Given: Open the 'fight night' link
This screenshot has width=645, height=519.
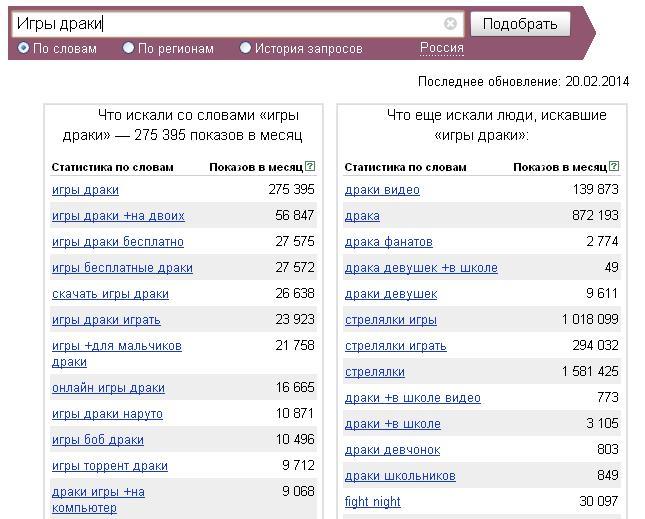Looking at the screenshot, I should coord(373,502).
